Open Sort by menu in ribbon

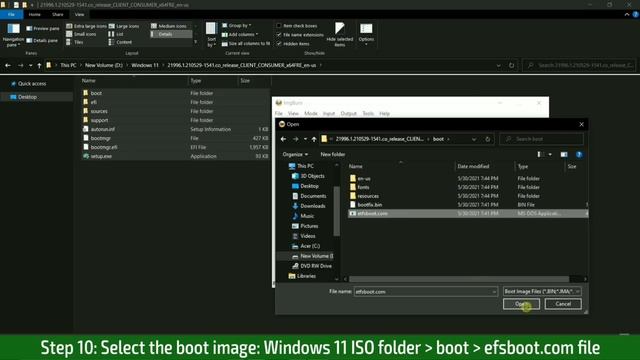pyautogui.click(x=211, y=34)
